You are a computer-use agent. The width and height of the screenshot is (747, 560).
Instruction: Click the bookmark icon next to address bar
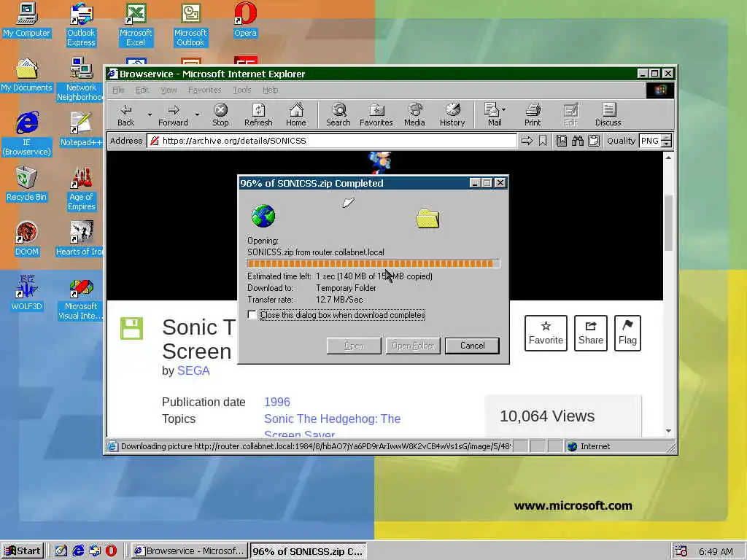tap(543, 141)
